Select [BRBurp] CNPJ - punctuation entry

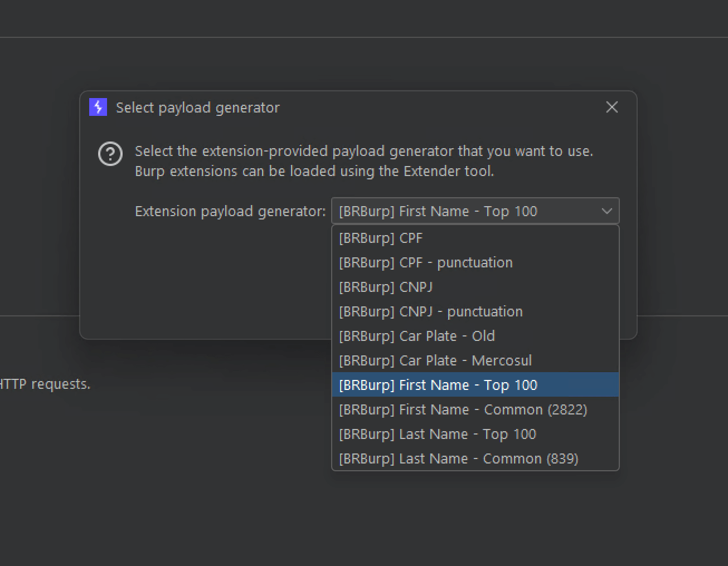click(475, 311)
